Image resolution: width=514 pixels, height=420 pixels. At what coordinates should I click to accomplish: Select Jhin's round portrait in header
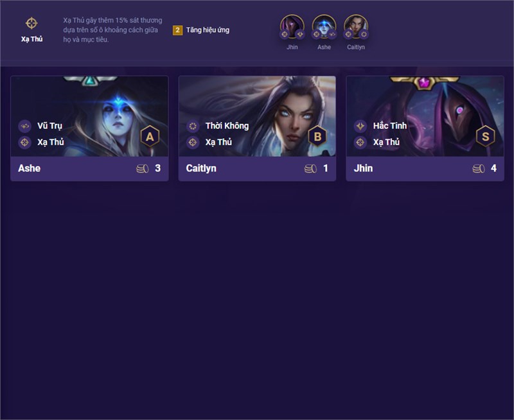pos(292,27)
